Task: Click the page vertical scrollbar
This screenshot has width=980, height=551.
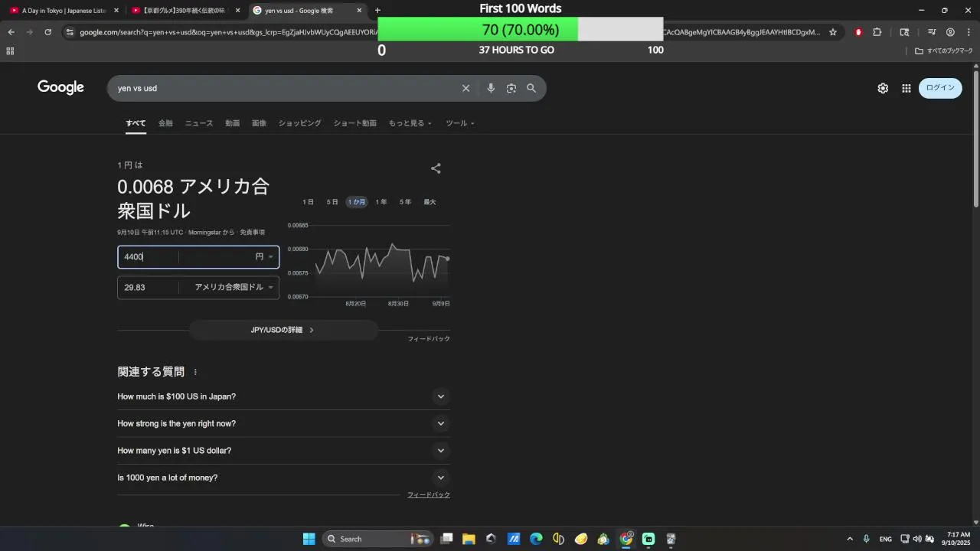Action: point(975,138)
